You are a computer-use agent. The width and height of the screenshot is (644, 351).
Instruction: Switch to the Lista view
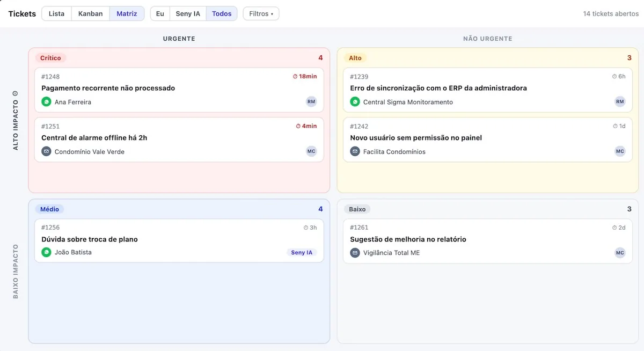(56, 13)
